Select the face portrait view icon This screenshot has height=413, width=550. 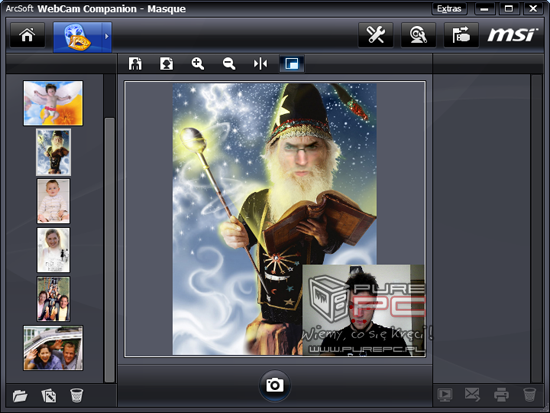point(166,64)
